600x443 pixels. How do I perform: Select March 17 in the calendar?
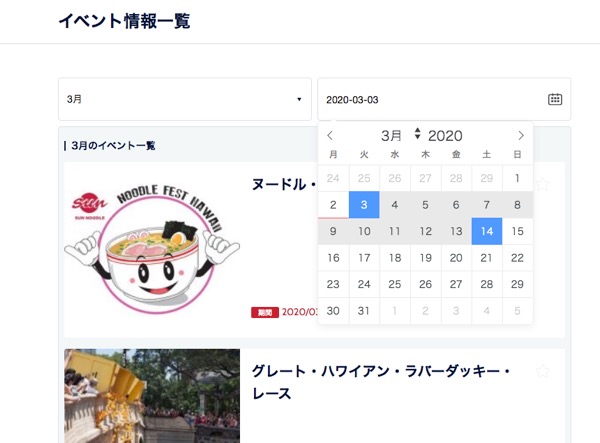click(364, 258)
